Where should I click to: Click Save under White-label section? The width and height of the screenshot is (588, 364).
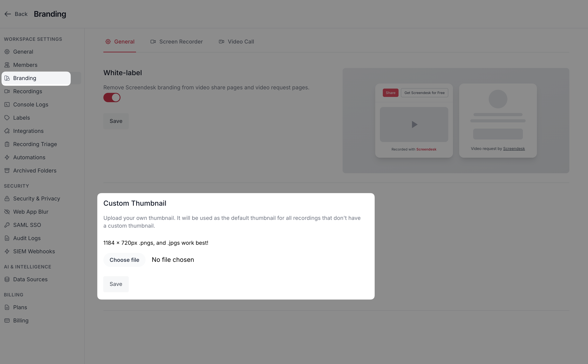pyautogui.click(x=116, y=121)
